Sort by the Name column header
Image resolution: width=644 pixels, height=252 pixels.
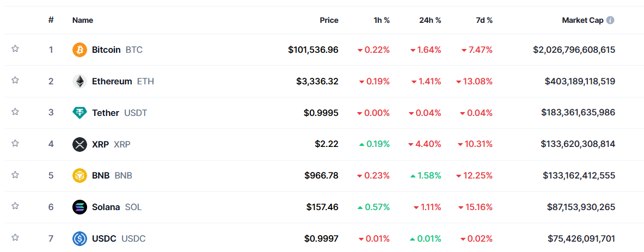coord(83,20)
